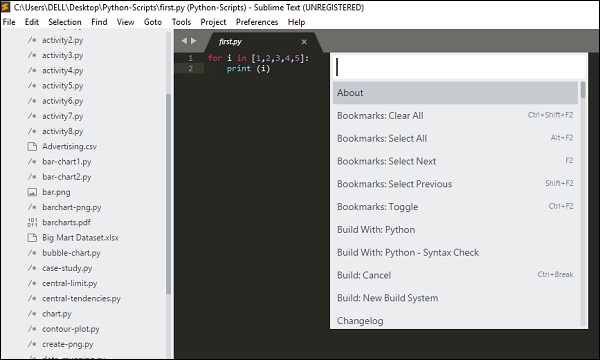Open barchart-png.py in sidebar
The image size is (600, 360).
click(72, 207)
